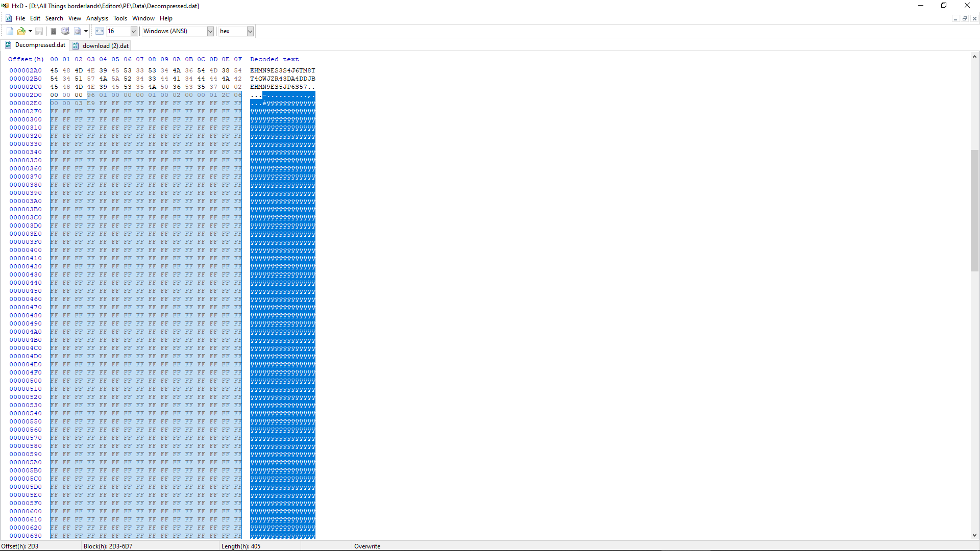Open the bytes per row dropdown showing 16
The height and width of the screenshot is (551, 980).
coord(134,31)
